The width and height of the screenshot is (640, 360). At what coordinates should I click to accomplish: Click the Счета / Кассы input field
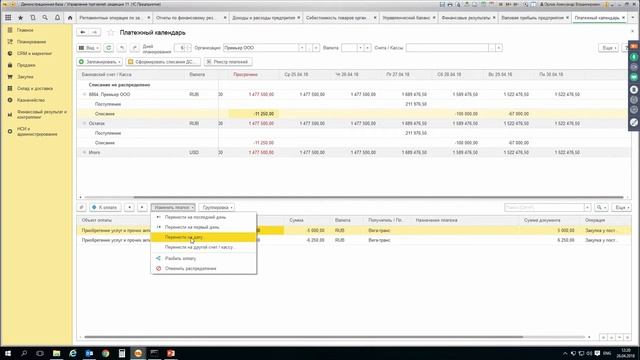pos(447,48)
